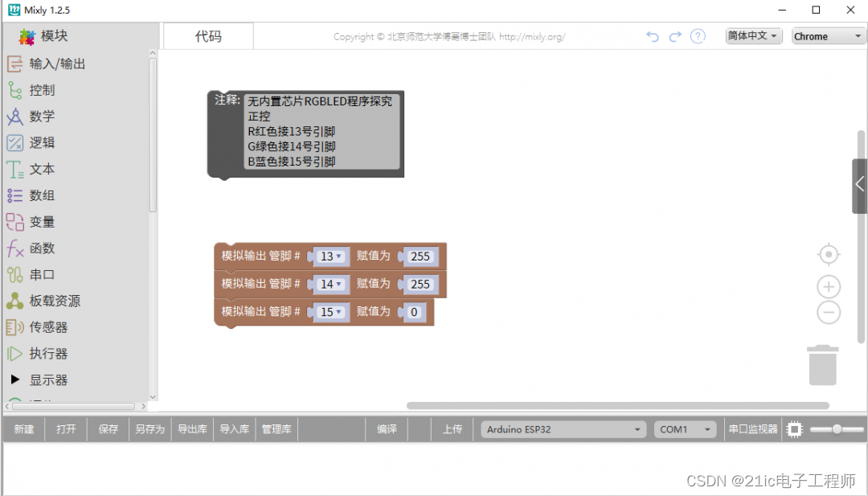Click the 注释 comment text box
Image resolution: width=868 pixels, height=496 pixels.
321,131
